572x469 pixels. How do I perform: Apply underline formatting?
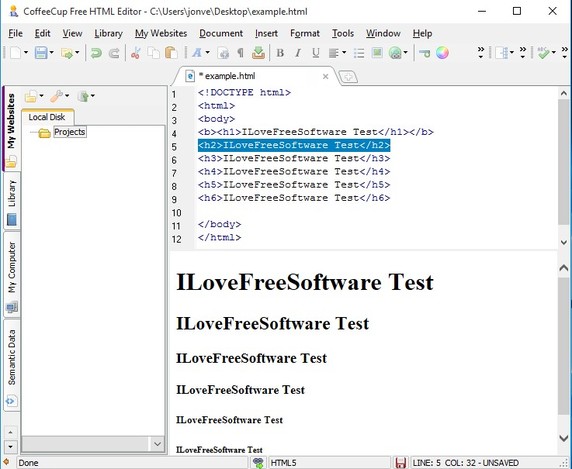coord(316,53)
